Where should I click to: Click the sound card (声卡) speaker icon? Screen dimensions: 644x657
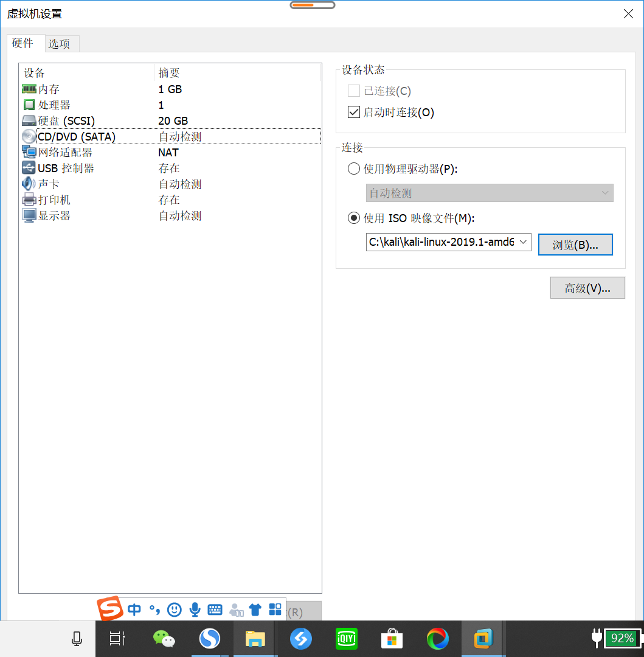(x=29, y=184)
